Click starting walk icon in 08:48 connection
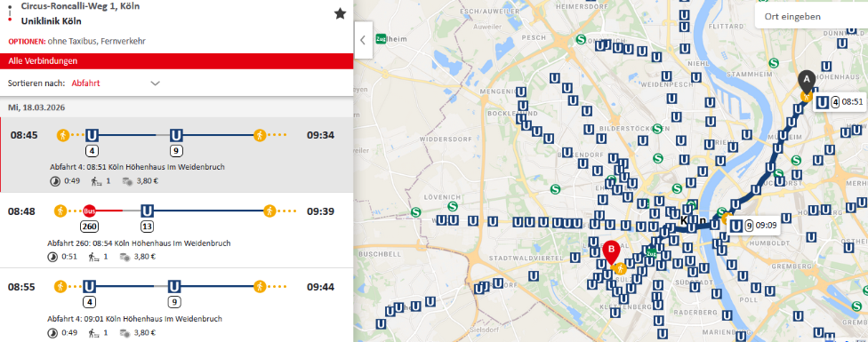 [x=60, y=211]
